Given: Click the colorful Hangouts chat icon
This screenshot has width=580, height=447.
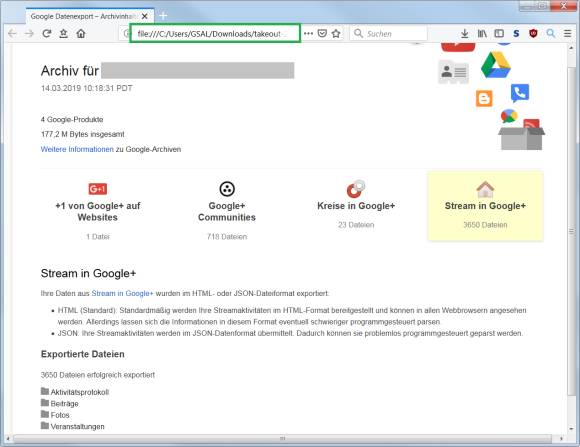Looking at the screenshot, I should (509, 116).
